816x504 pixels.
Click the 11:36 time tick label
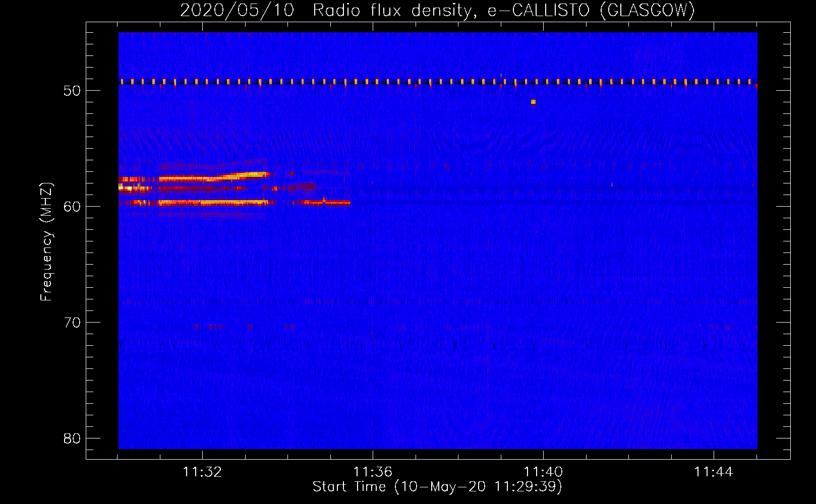coord(373,472)
